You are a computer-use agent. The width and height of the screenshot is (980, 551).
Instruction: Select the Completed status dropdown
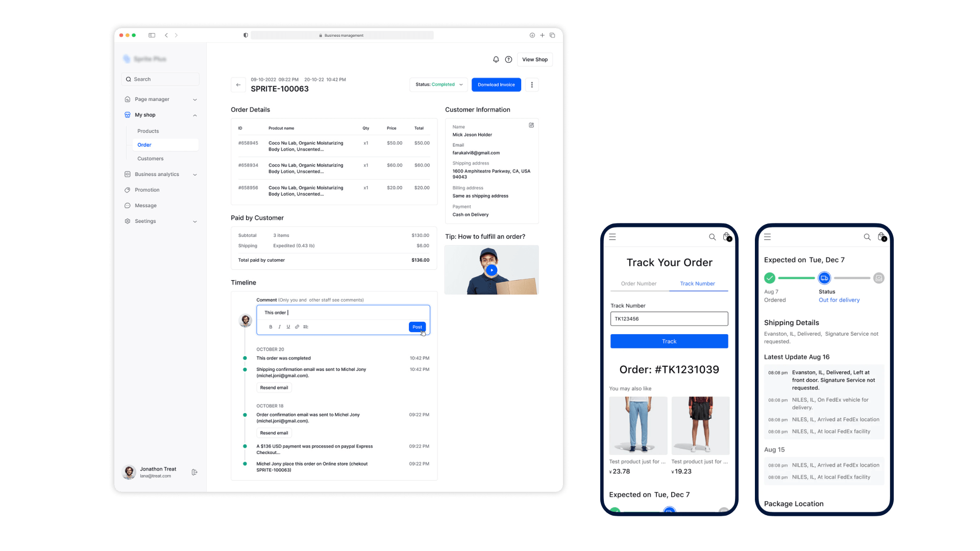click(437, 85)
